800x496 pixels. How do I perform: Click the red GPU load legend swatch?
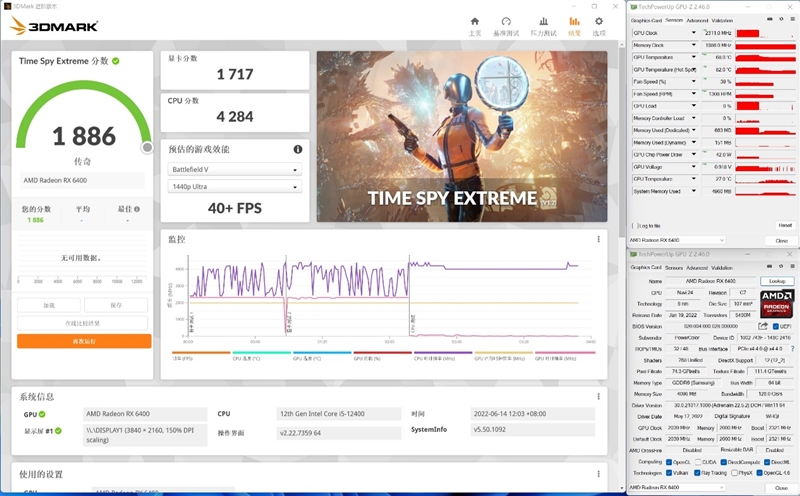383,353
